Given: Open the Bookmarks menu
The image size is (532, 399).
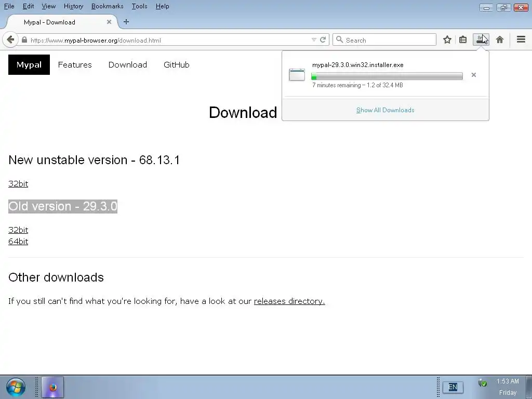Looking at the screenshot, I should [107, 6].
